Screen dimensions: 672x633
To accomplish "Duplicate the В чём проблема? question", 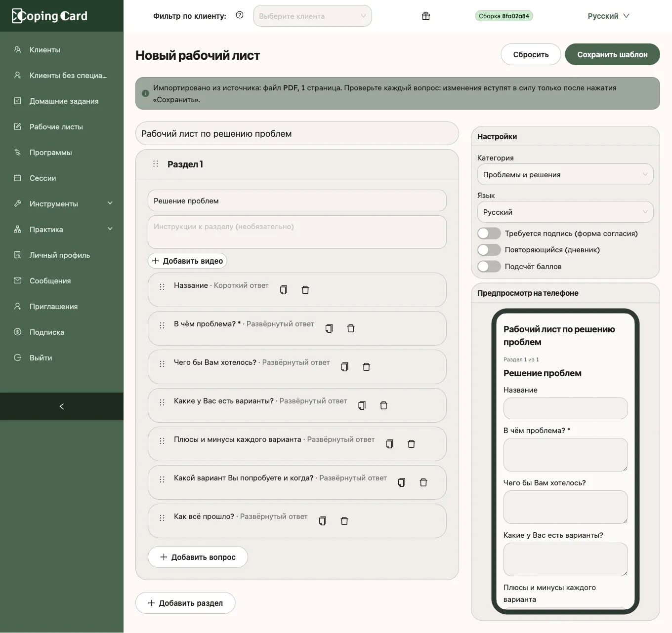I will (x=329, y=328).
